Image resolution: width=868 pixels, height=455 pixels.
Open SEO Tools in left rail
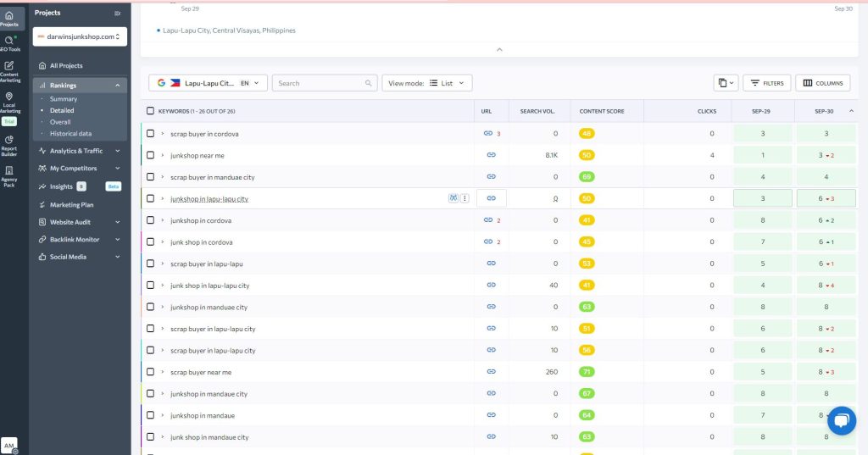point(9,43)
